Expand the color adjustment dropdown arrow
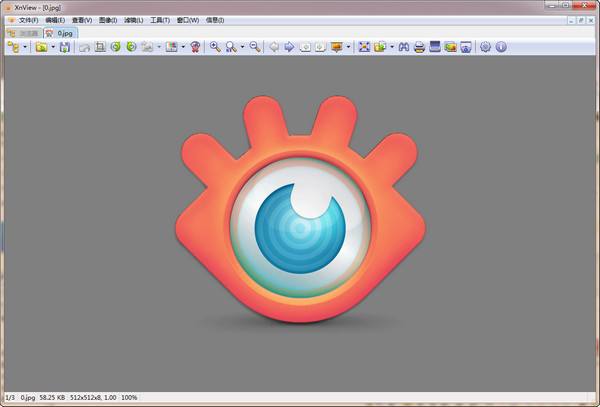Viewport: 600px width, 407px height. click(x=183, y=47)
